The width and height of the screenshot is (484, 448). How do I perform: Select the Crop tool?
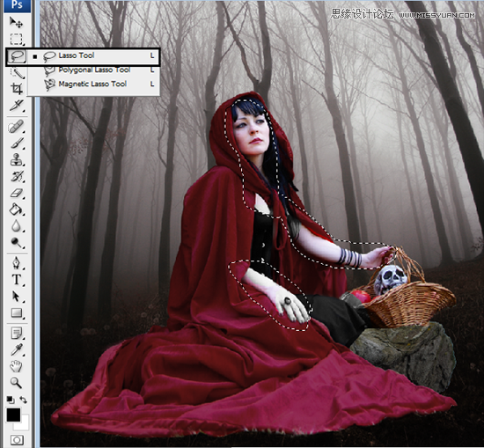pos(17,89)
